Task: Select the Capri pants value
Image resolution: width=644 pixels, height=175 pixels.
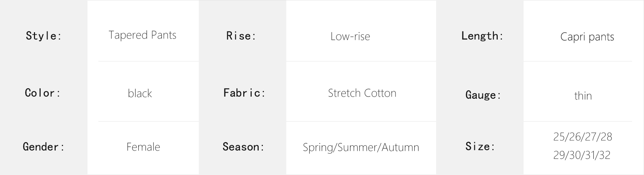Action: coord(587,37)
